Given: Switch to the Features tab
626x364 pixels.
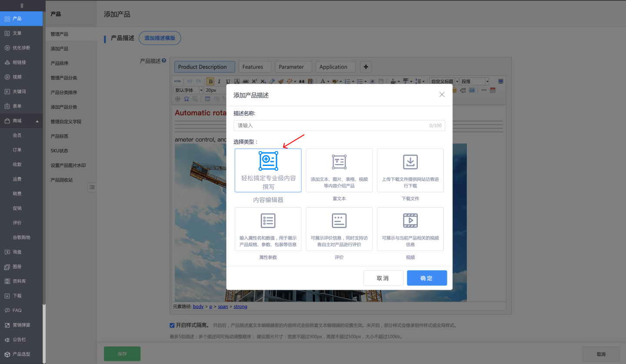Looking at the screenshot, I should (x=255, y=67).
